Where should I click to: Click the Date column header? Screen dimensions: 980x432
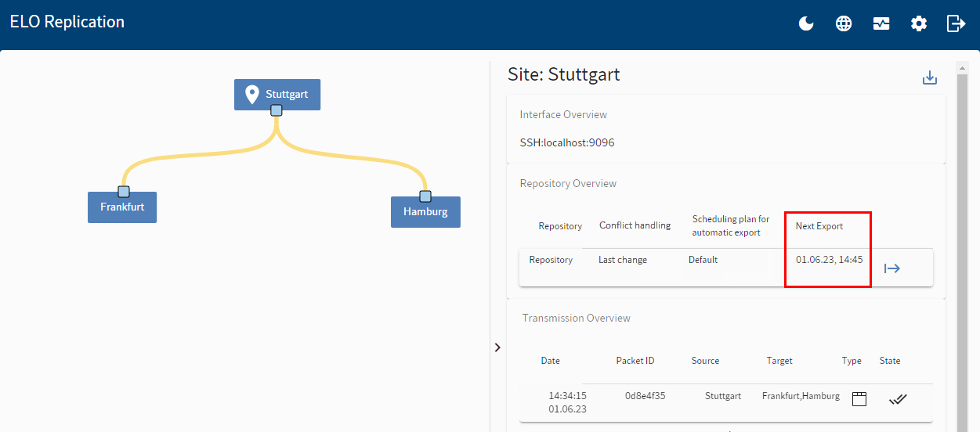point(551,361)
